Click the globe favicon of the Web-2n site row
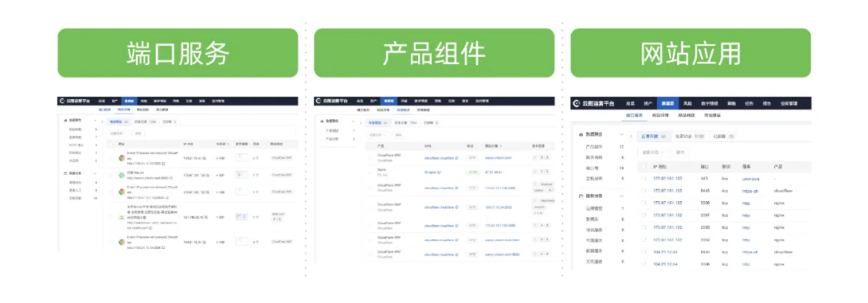Screen dimensions: 868x303 tap(122, 175)
